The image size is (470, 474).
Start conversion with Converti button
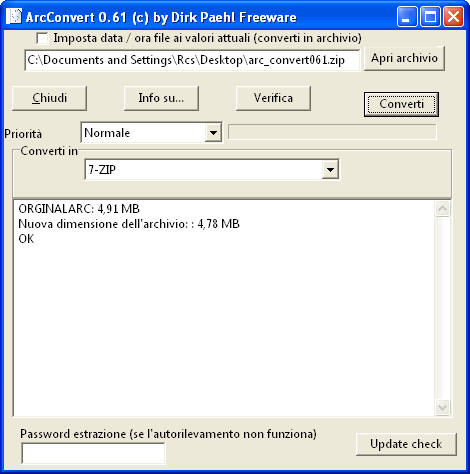click(401, 104)
